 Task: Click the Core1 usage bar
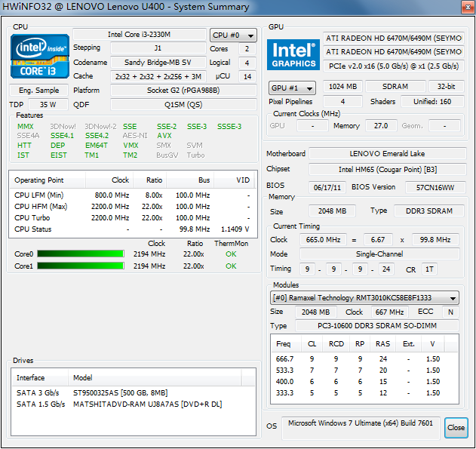pyautogui.click(x=81, y=266)
